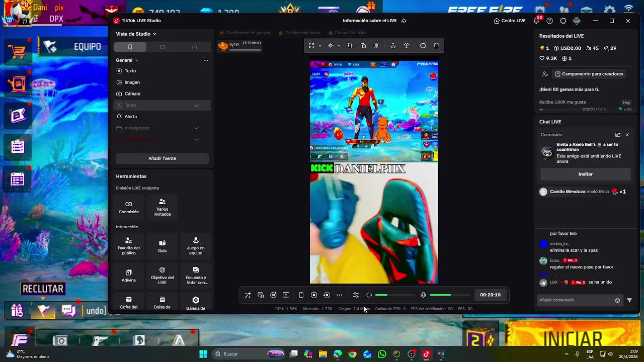Switch to Garena Free Fire tab
Image resolution: width=644 pixels, height=362 pixels.
coord(347,33)
